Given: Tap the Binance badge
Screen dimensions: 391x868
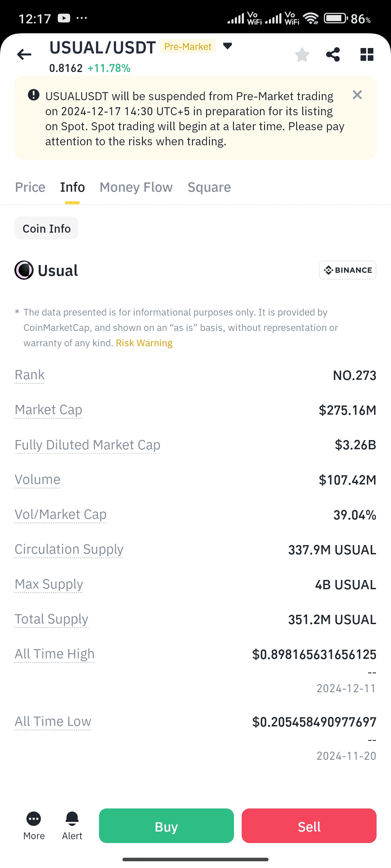Looking at the screenshot, I should click(x=347, y=270).
